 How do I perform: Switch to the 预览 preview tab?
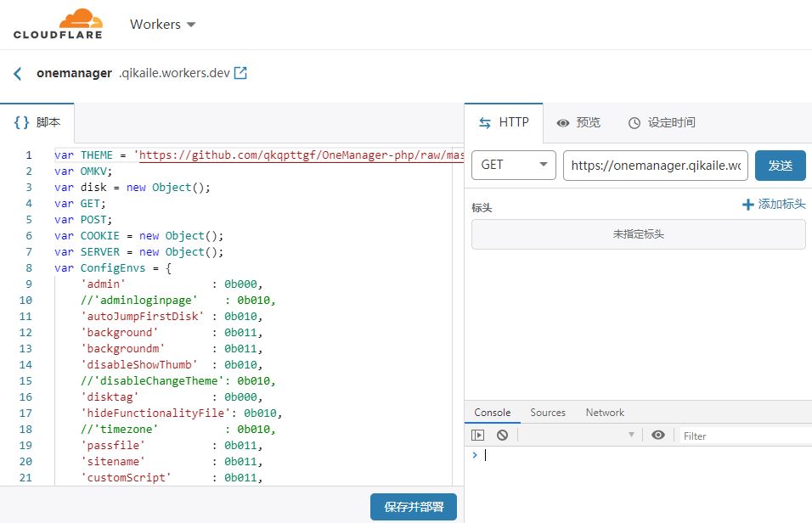click(578, 122)
